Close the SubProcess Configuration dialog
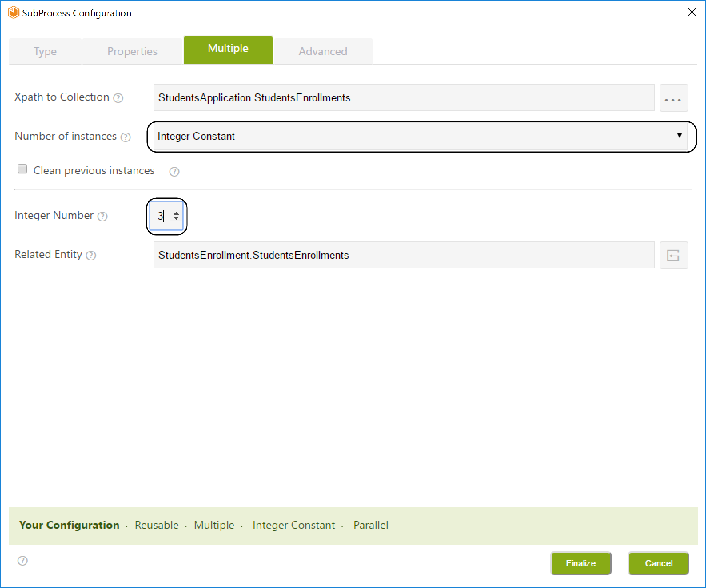Image resolution: width=706 pixels, height=588 pixels. click(692, 12)
